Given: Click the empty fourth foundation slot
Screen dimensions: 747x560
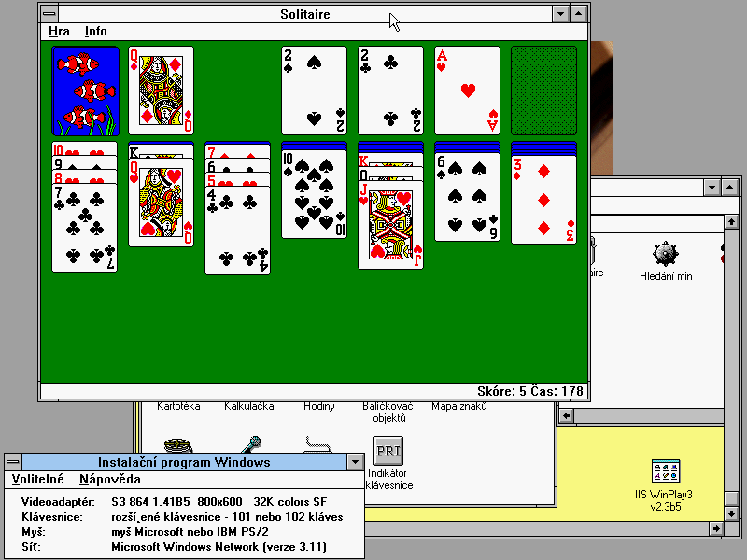Looking at the screenshot, I should [x=543, y=91].
